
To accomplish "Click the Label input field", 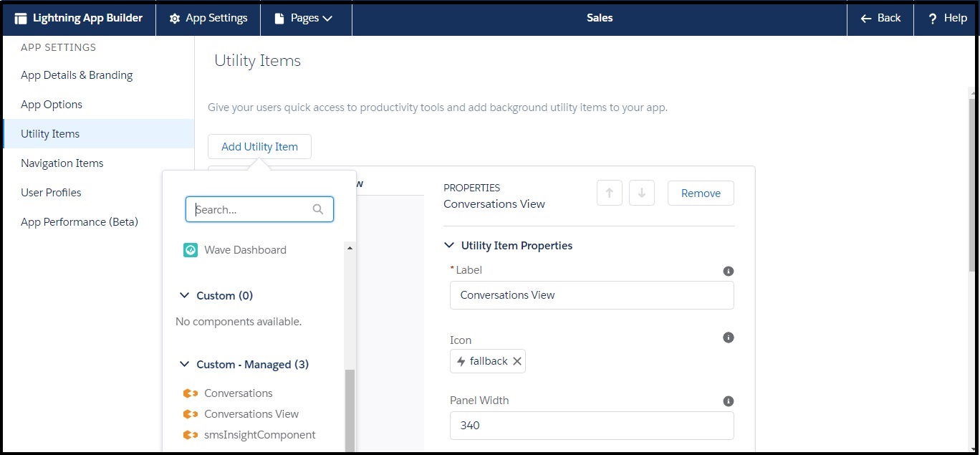I will (592, 295).
